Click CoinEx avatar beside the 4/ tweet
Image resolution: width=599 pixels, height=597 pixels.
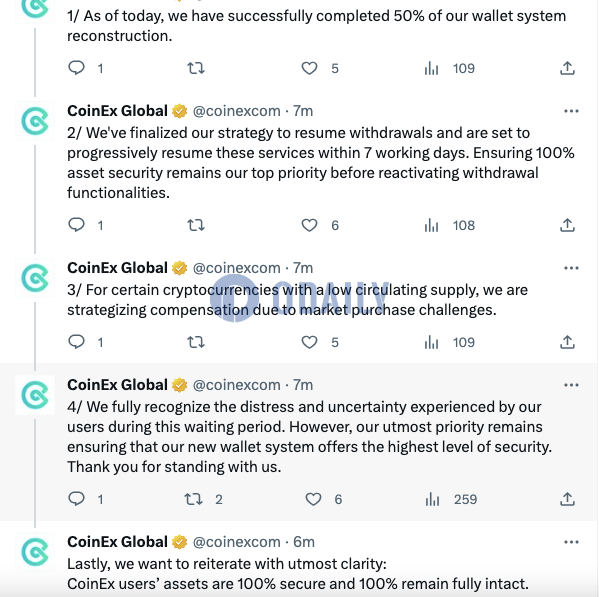35,395
